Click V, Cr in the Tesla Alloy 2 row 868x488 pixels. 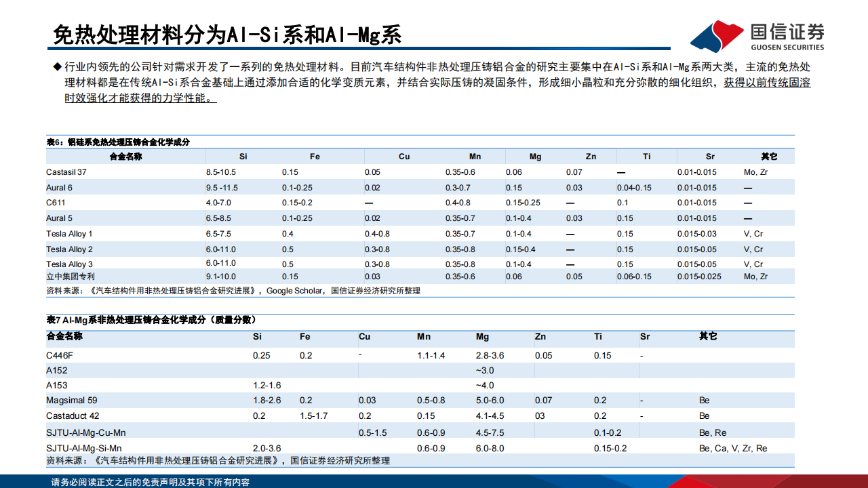(753, 249)
